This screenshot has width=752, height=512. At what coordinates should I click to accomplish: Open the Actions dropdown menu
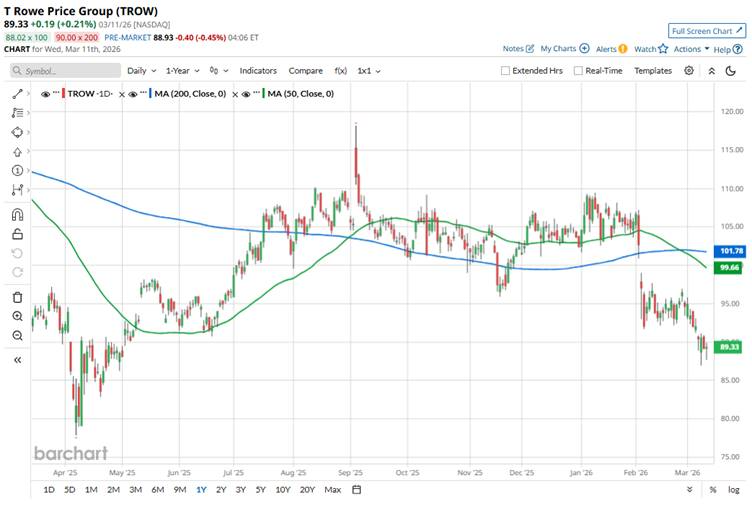tap(690, 48)
